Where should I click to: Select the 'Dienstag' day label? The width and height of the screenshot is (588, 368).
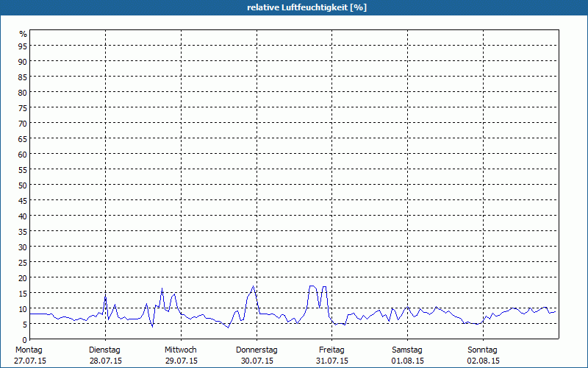(104, 350)
